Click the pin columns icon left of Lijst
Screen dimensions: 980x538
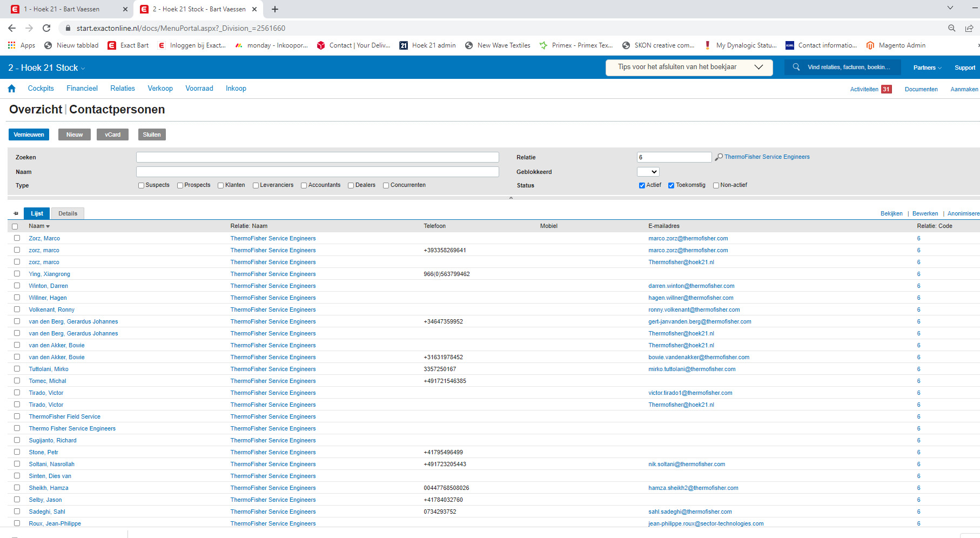[16, 213]
